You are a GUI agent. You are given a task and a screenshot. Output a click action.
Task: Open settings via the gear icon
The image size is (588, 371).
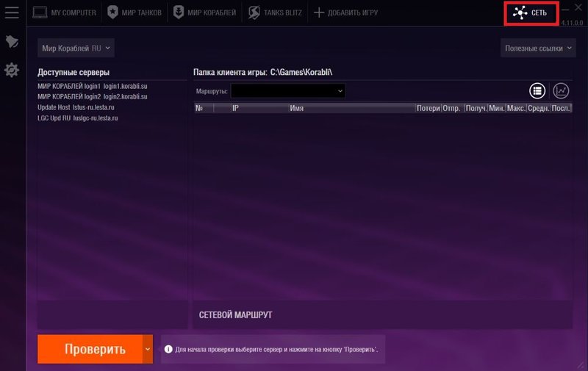11,70
